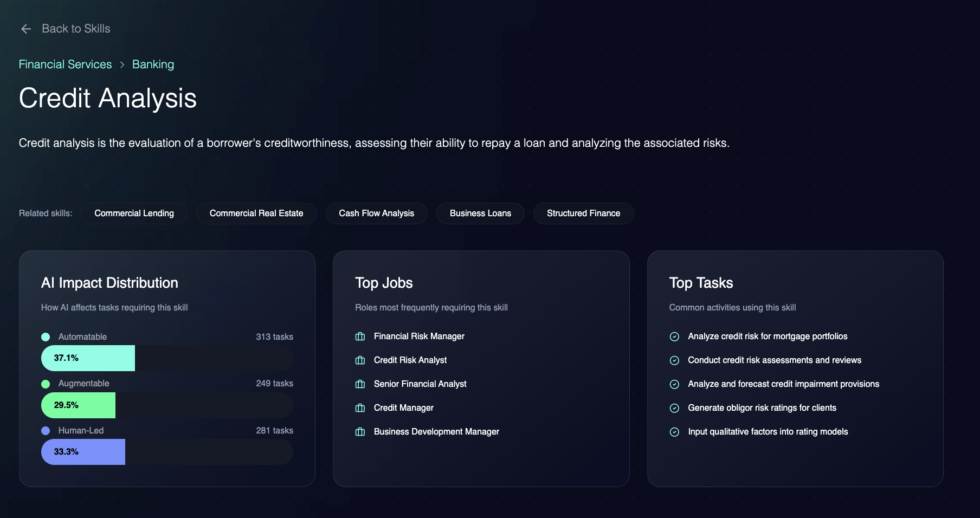The image size is (980, 518).
Task: Open the Banking breadcrumb
Action: point(153,64)
